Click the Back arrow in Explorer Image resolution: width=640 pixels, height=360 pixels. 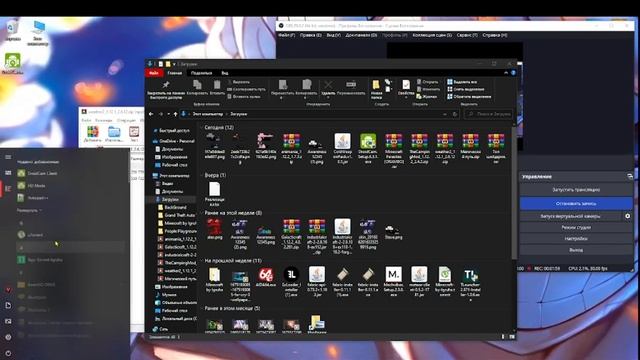(151, 114)
